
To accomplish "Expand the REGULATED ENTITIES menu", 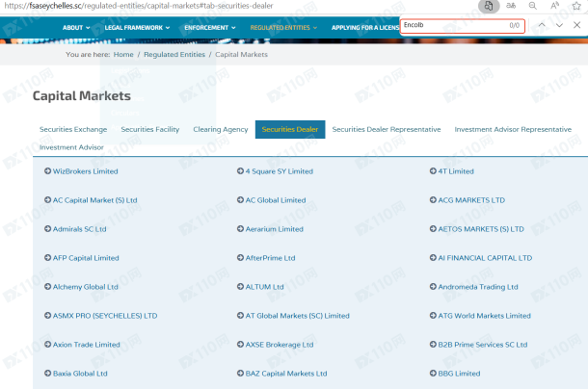I will tap(283, 27).
